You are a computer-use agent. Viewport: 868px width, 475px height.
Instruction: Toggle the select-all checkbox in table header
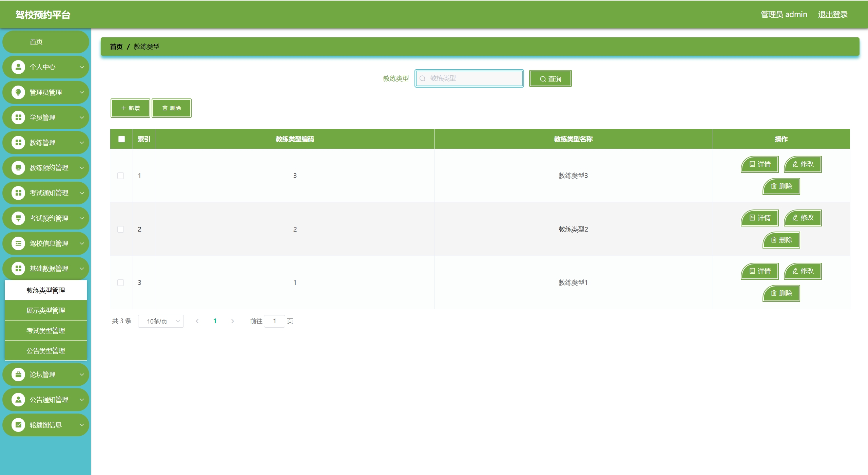tap(121, 139)
